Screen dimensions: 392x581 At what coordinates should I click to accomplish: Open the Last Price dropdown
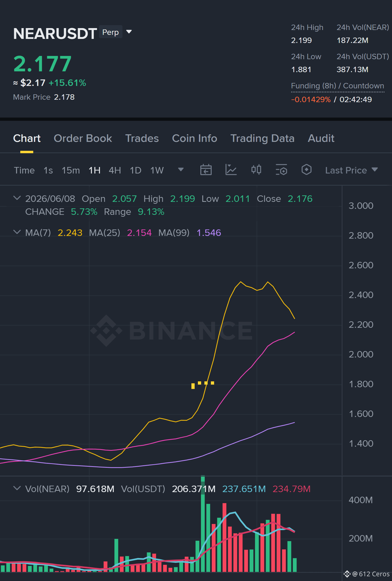point(351,170)
